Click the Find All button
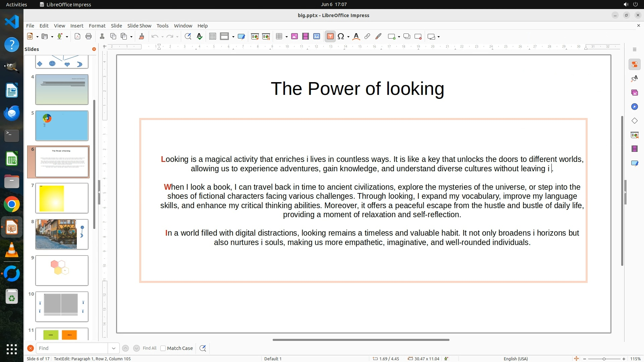This screenshot has height=362, width=644. [x=149, y=348]
